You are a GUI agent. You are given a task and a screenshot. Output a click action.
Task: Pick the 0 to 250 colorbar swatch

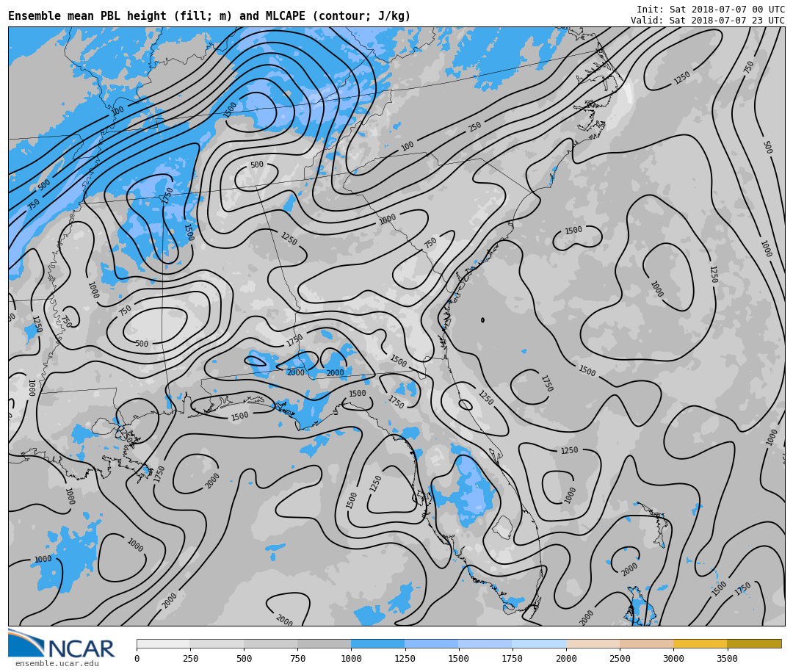[x=163, y=643]
